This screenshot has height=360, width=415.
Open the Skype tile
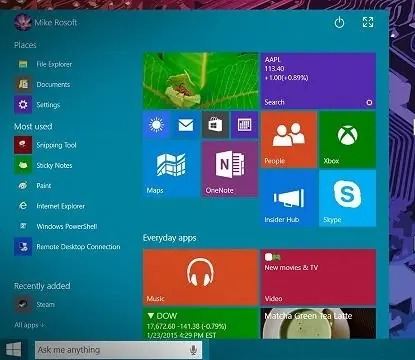[348, 198]
